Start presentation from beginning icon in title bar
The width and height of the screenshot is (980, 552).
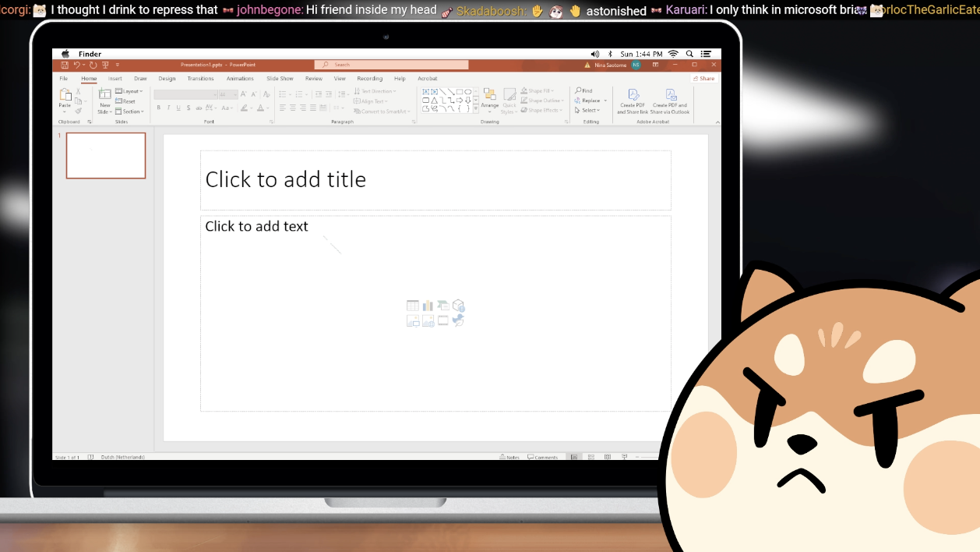click(105, 65)
